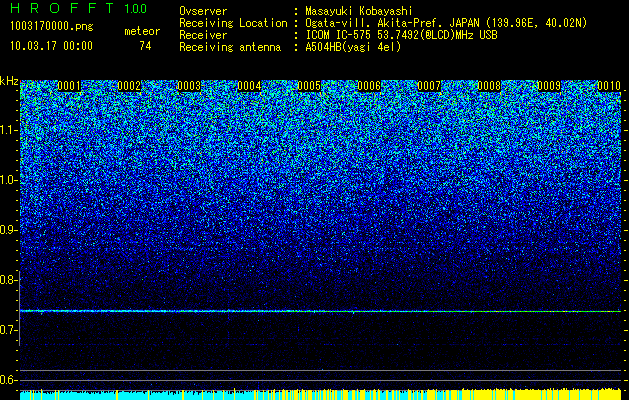Click the HROFFT program title
Image resolution: width=629 pixels, height=400 pixels.
coord(62,8)
